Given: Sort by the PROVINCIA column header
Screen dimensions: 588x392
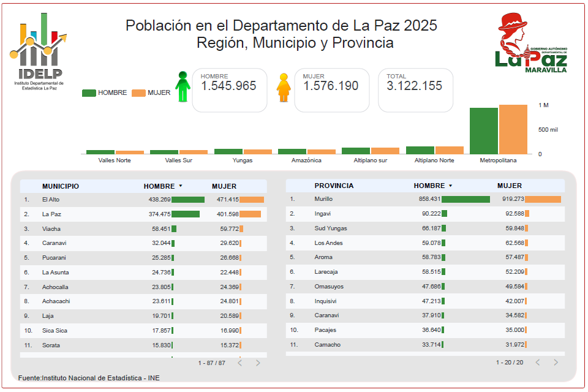Looking at the screenshot, I should coord(334,186).
